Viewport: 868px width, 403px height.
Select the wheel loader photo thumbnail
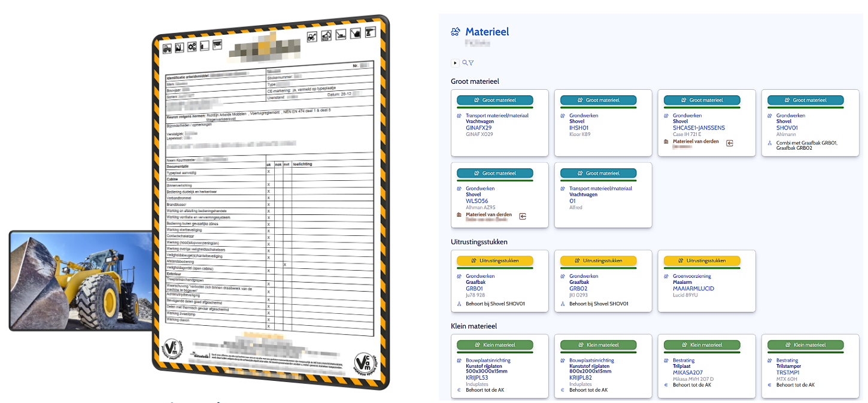tap(80, 280)
